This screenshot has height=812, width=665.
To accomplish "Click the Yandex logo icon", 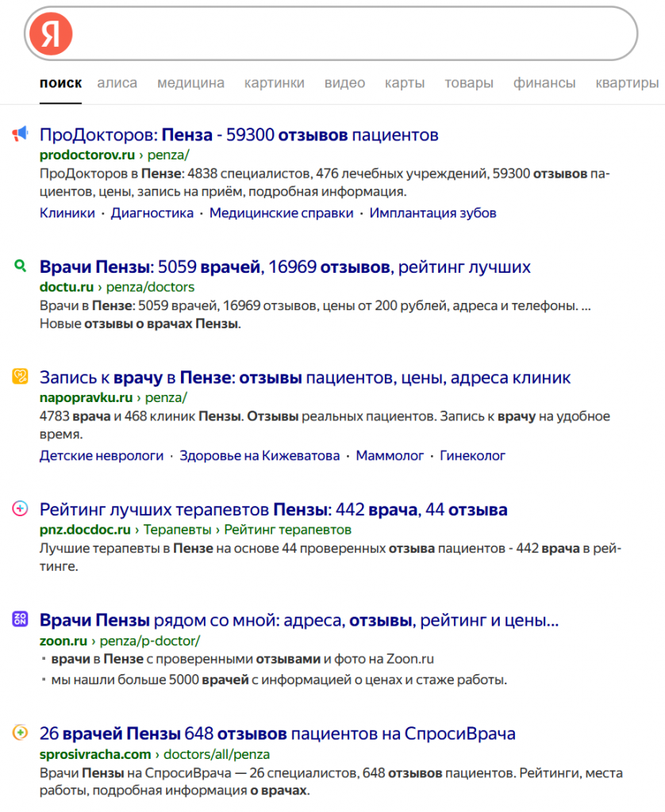I will pyautogui.click(x=52, y=33).
